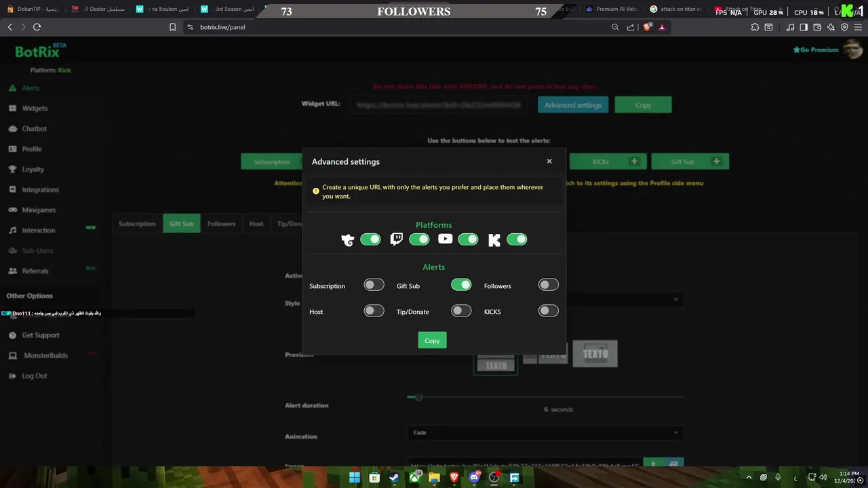Open the Leo AI sparkle icon
Viewport: 868px width, 488px height.
tap(831, 27)
